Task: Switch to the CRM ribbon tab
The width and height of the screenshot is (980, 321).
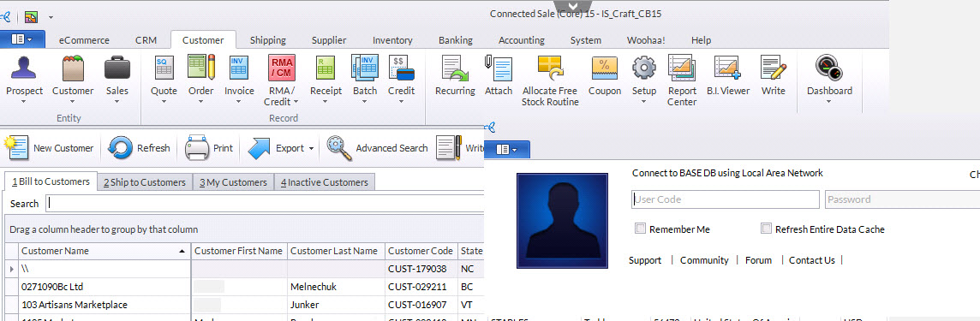Action: coord(146,40)
